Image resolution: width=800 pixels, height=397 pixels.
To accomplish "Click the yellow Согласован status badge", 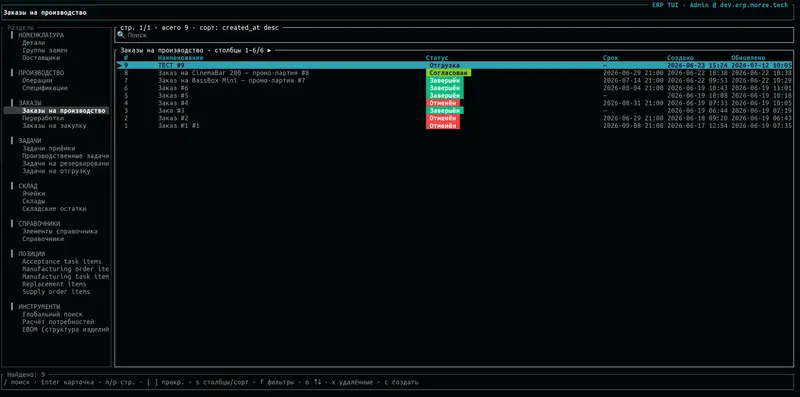I will (448, 73).
